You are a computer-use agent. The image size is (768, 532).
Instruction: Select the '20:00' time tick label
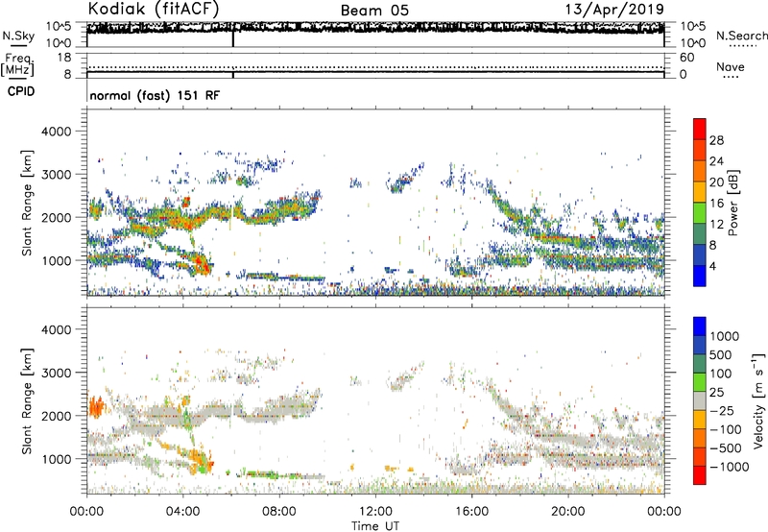pos(567,512)
